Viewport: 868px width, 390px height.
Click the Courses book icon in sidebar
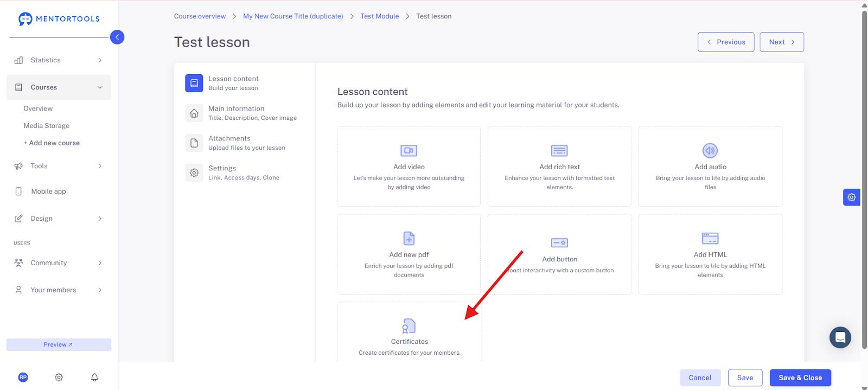click(x=18, y=87)
